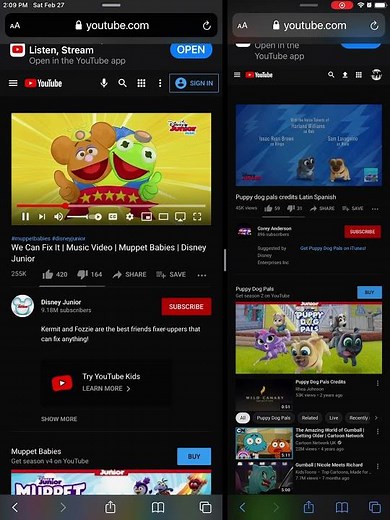Viewport: 390px width, 520px height.
Task: Play Puppy dog pals credits video
Action: pos(309,145)
